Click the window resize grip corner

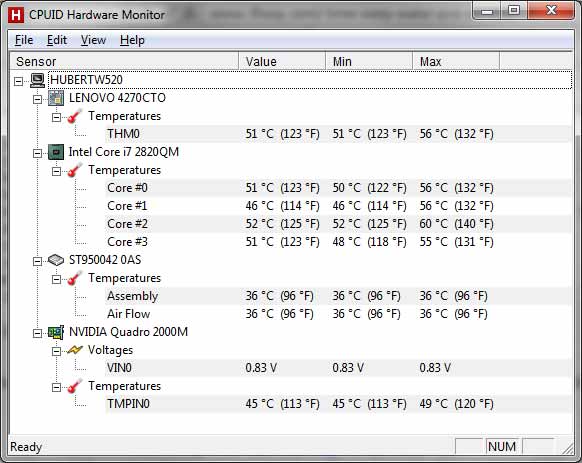[568, 448]
